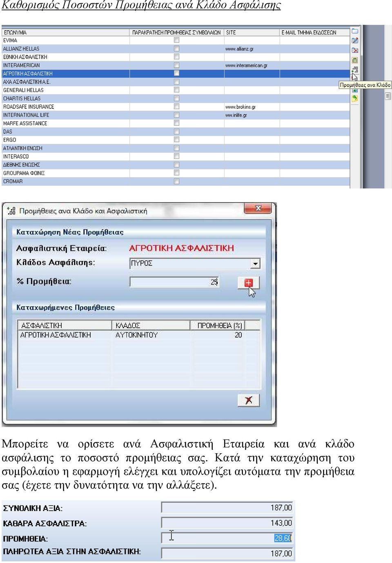This screenshot has height=563, width=392.
Task: Click the ΕΠΩΝΥΜΙΑ column header
Action: coord(66,32)
